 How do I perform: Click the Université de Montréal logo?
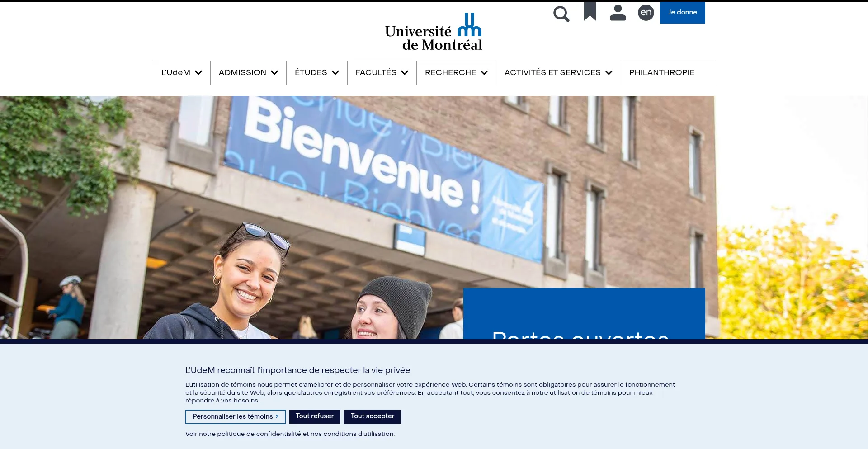tap(434, 32)
